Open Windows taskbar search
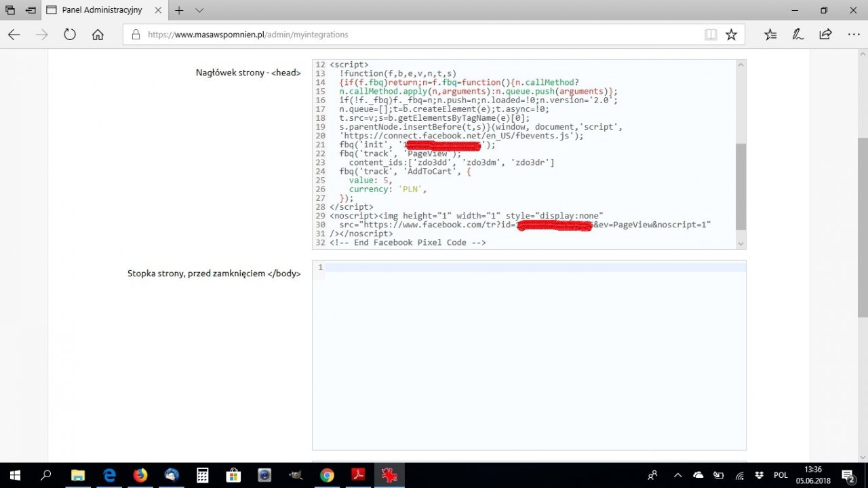This screenshot has width=868, height=488. click(45, 475)
